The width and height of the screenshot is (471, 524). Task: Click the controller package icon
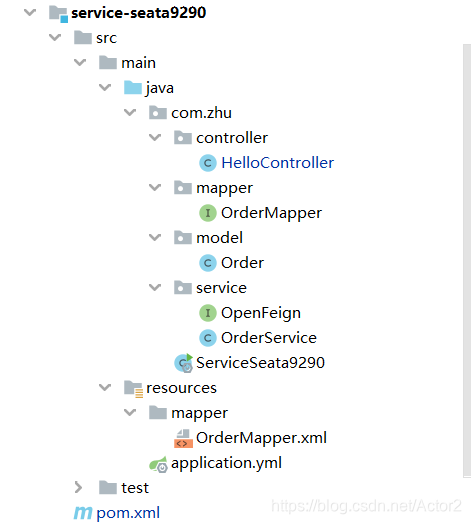(x=183, y=137)
